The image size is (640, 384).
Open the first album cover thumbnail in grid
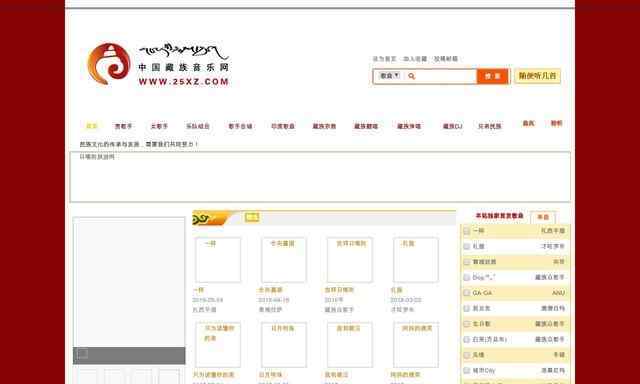click(218, 260)
